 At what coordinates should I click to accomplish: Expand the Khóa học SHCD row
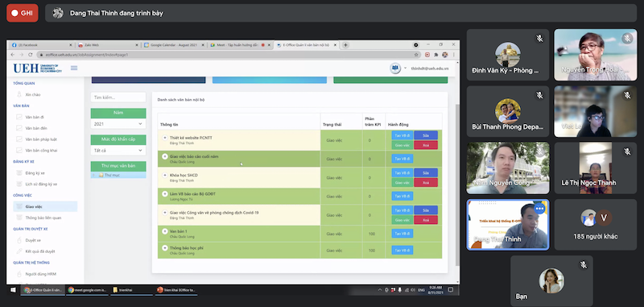point(165,175)
